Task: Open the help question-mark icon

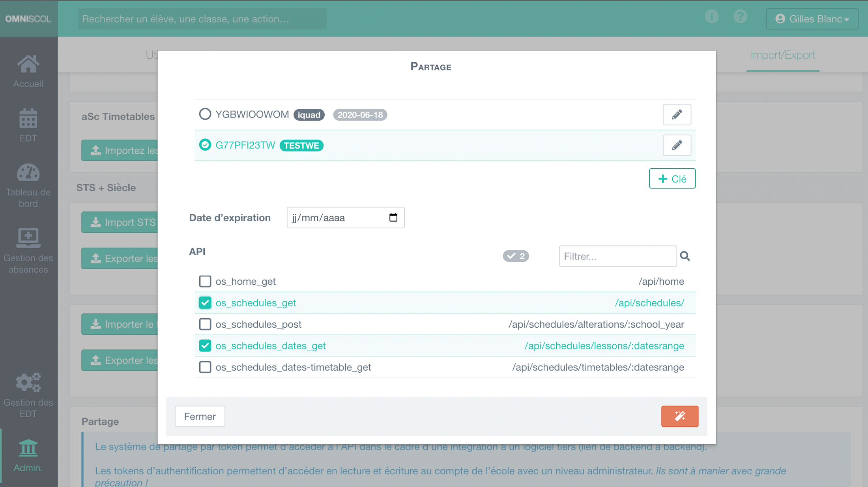Action: pyautogui.click(x=741, y=16)
